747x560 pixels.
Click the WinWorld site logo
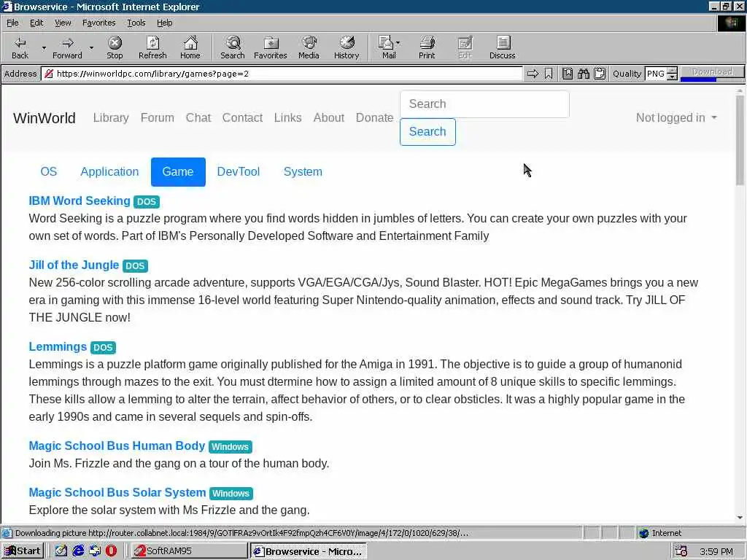point(44,118)
